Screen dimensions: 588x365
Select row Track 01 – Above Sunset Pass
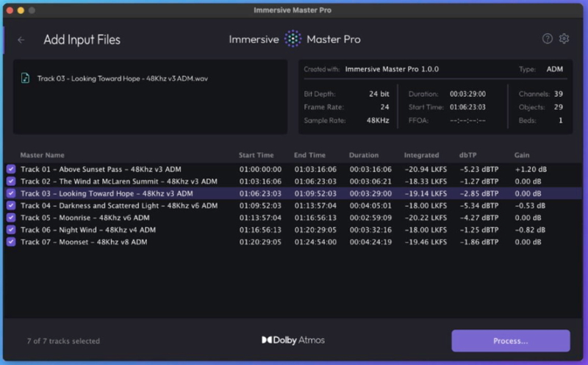pos(293,169)
